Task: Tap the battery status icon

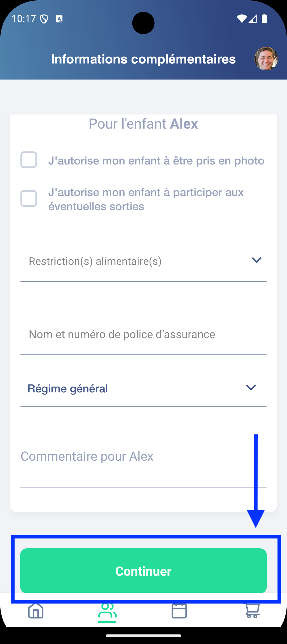Action: [264, 19]
